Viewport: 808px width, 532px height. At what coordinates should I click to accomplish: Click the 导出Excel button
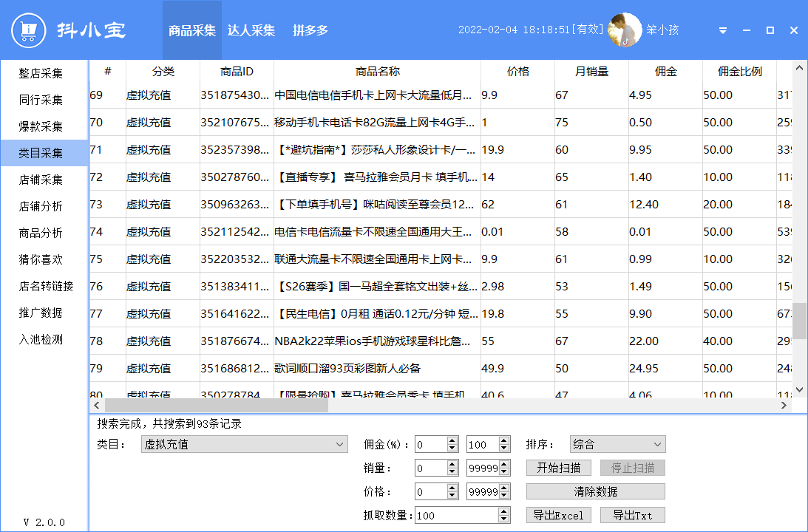(558, 515)
